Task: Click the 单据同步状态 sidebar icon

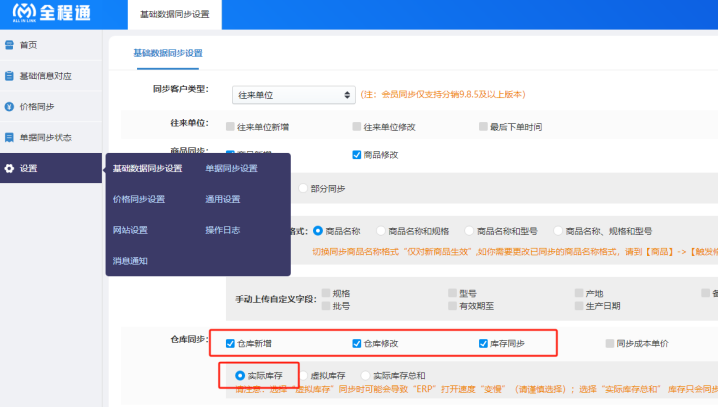Action: 9,137
